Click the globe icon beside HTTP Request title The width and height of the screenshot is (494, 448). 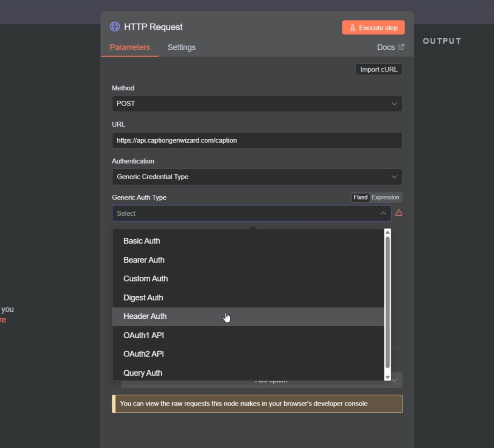tap(115, 26)
